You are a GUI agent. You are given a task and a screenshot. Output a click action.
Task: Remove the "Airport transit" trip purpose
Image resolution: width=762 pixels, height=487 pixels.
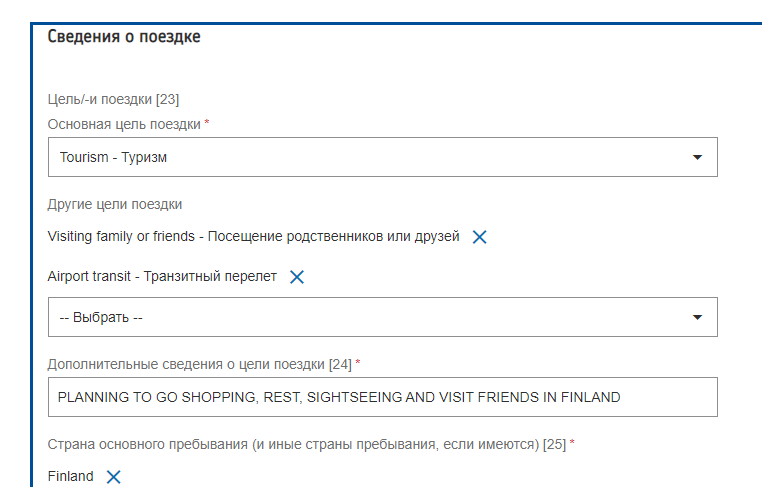297,277
